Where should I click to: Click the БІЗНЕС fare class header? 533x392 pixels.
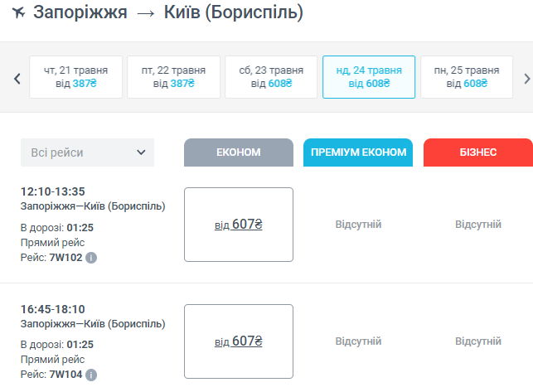(x=477, y=152)
